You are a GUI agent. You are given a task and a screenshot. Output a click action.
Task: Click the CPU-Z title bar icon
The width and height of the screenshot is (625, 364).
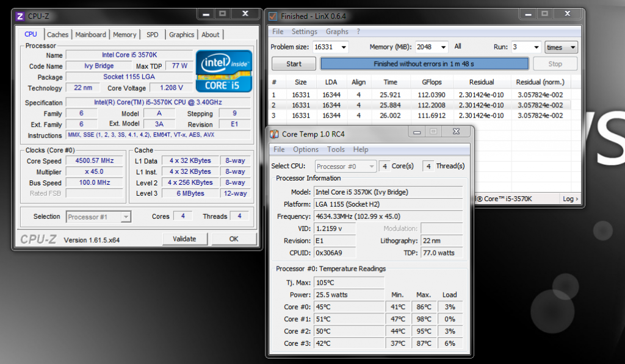click(x=20, y=15)
